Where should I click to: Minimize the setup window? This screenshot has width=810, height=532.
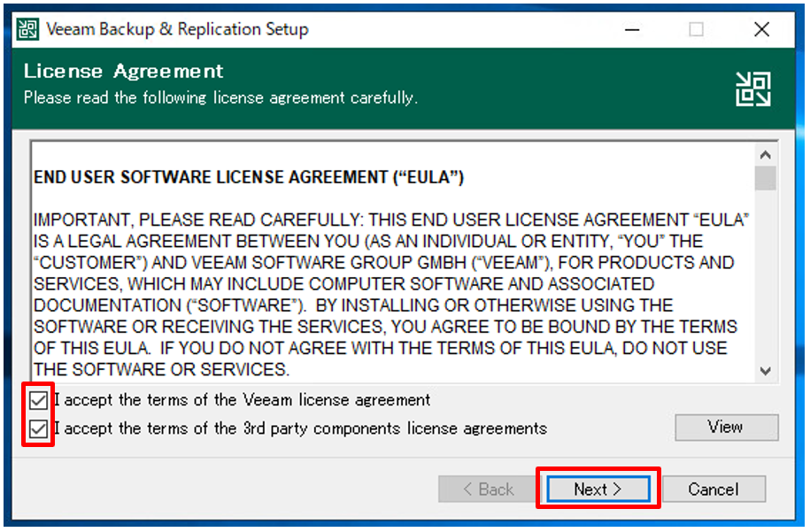[x=632, y=29]
